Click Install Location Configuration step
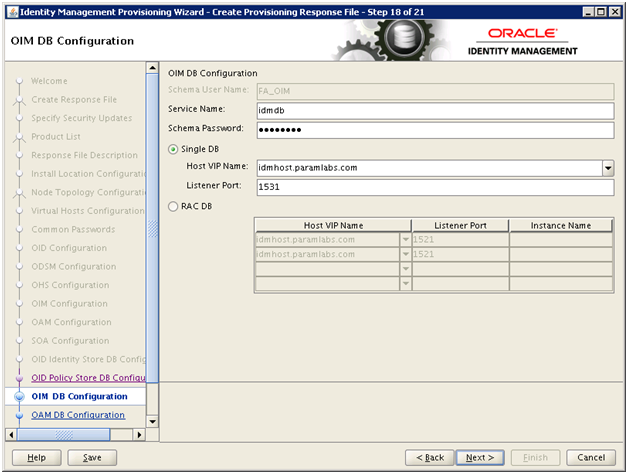 click(88, 174)
